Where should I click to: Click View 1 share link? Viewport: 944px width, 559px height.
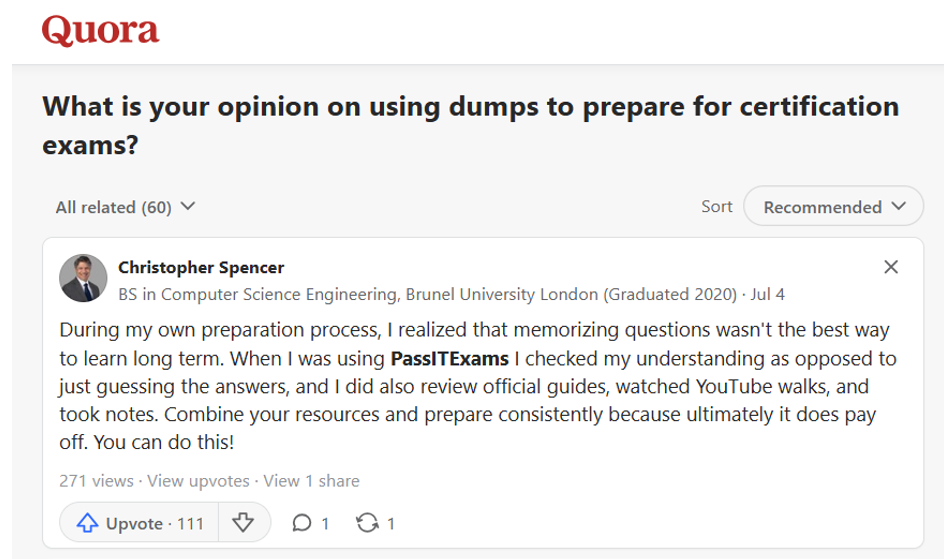[311, 481]
